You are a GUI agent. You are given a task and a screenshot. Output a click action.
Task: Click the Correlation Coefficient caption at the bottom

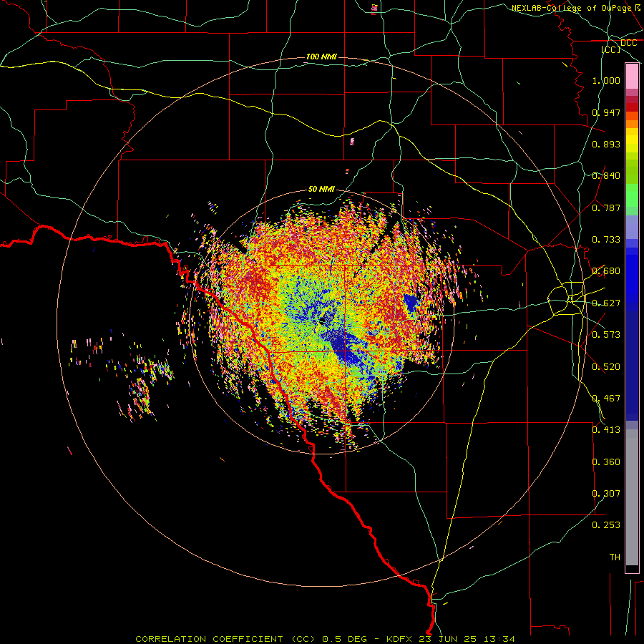tap(325, 639)
